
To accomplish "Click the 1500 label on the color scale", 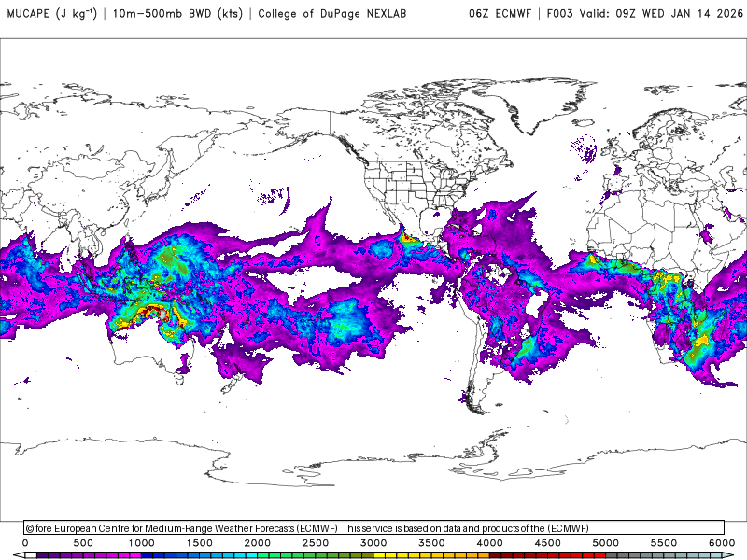I will pos(199,543).
